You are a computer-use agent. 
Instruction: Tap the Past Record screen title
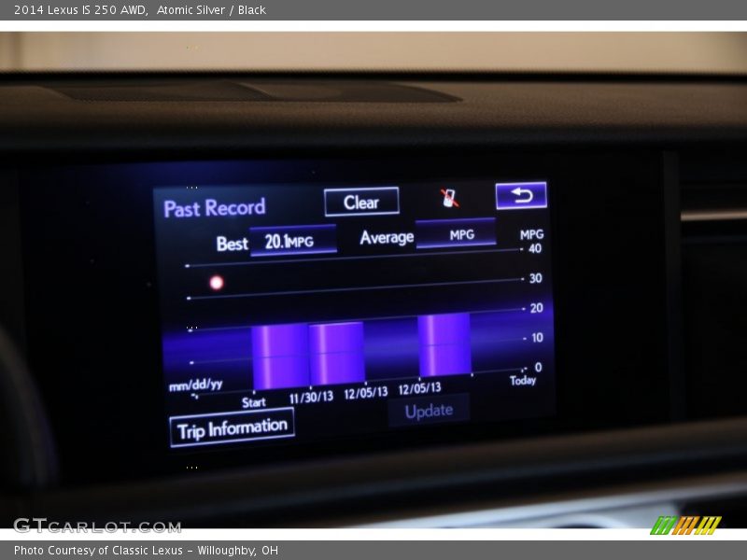click(215, 207)
